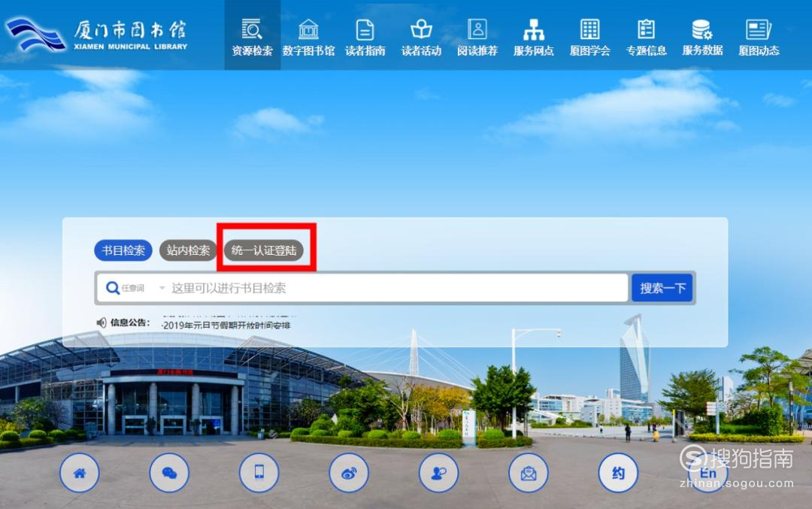
Task: Click the book search input field
Action: click(x=398, y=288)
